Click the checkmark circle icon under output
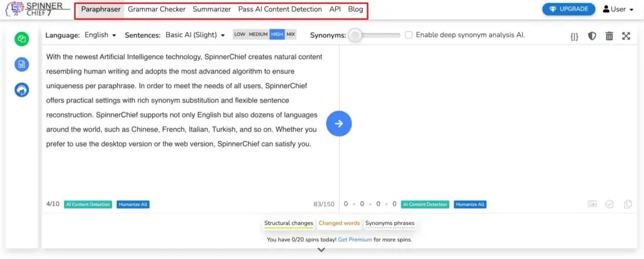The width and height of the screenshot is (644, 259). click(x=609, y=204)
